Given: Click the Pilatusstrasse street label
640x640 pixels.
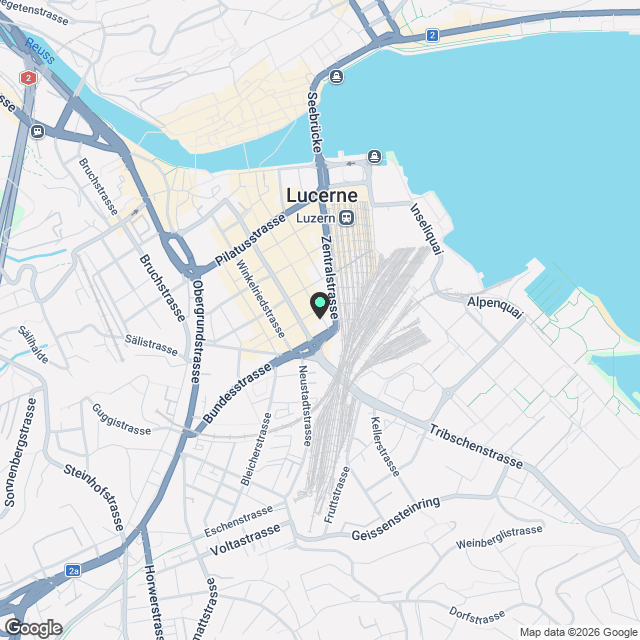Looking at the screenshot, I should pyautogui.click(x=250, y=240).
